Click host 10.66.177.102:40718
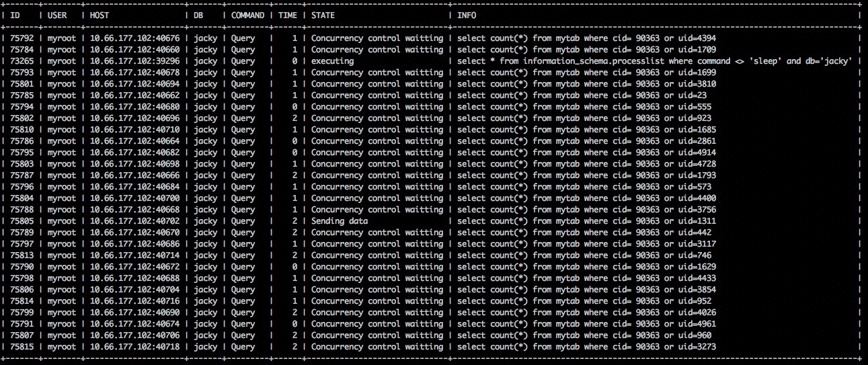The width and height of the screenshot is (868, 365). pos(135,347)
